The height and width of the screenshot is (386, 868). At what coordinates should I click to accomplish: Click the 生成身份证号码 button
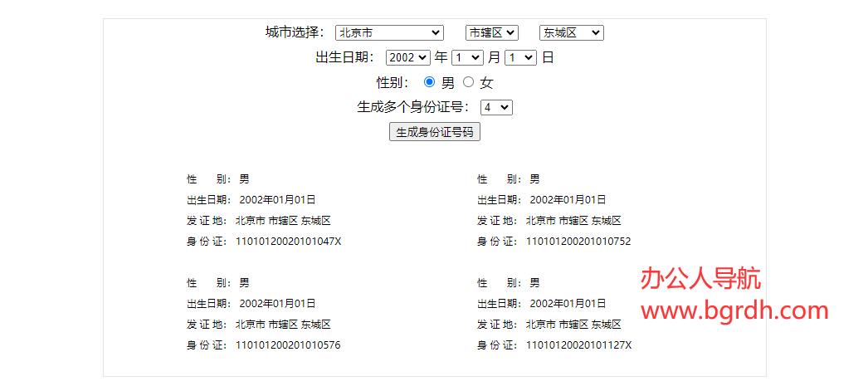[434, 132]
